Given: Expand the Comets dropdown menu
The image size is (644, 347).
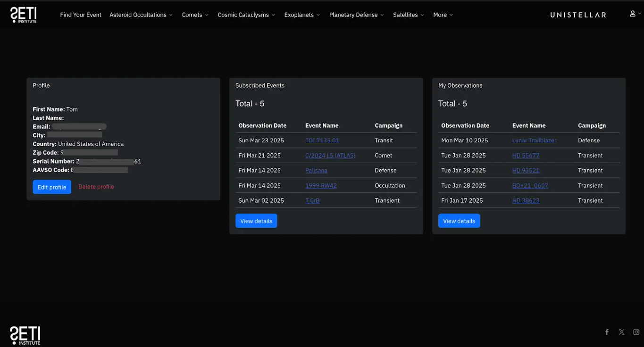Looking at the screenshot, I should tap(195, 15).
